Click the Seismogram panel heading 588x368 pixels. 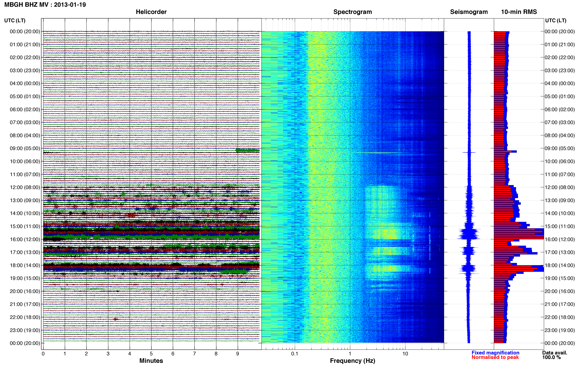[x=469, y=12]
